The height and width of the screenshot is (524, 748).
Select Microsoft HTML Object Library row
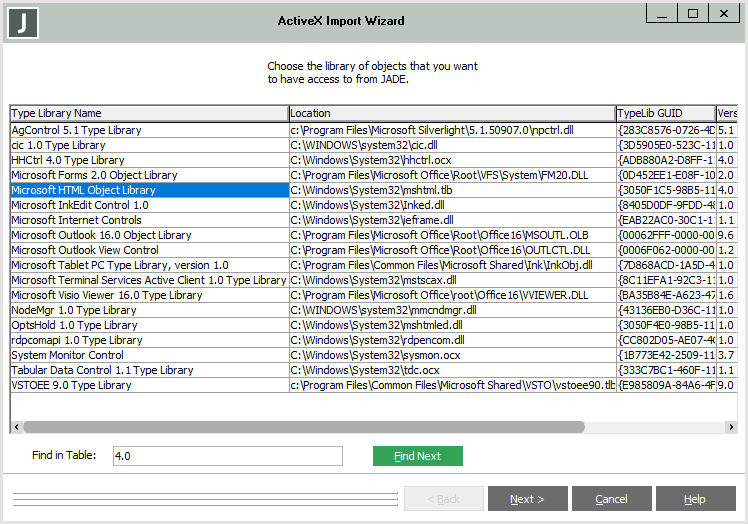pyautogui.click(x=149, y=190)
